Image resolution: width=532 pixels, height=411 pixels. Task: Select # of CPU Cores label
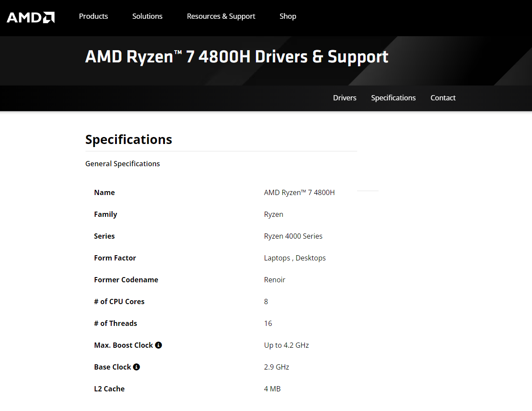(119, 301)
